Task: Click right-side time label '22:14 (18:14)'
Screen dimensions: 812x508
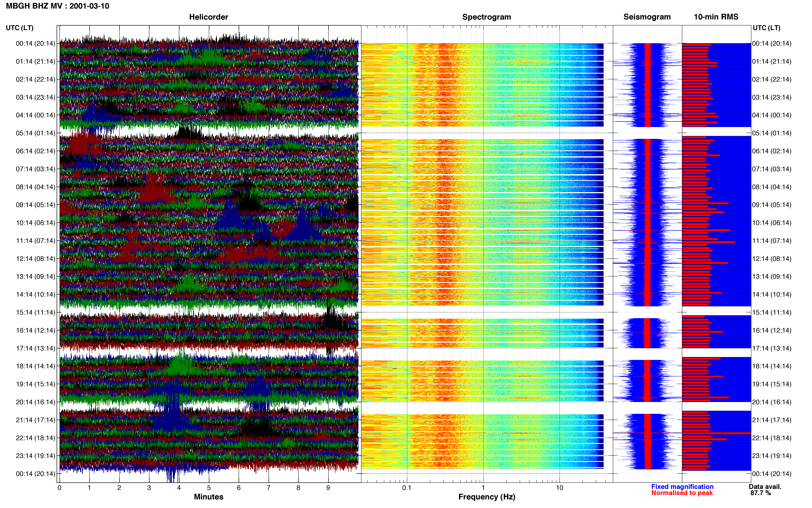Action: coord(772,438)
